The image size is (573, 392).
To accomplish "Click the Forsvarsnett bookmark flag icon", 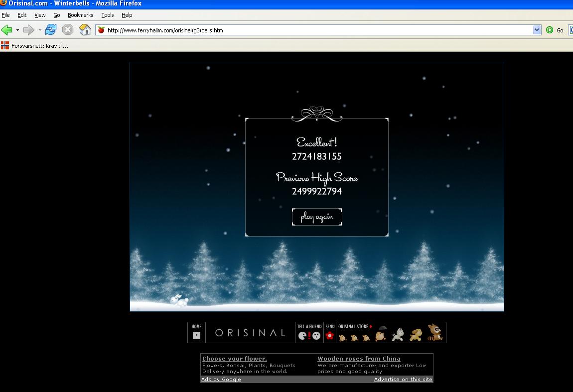I will pyautogui.click(x=5, y=46).
